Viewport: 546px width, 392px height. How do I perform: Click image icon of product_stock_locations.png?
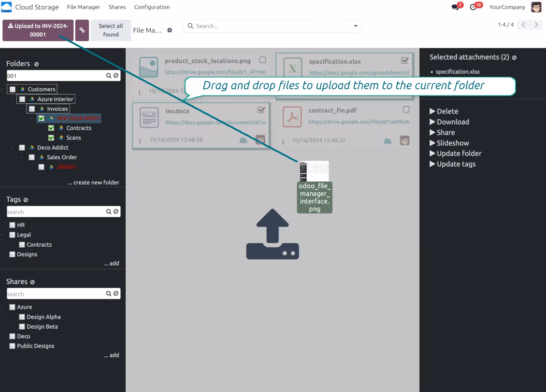click(149, 67)
